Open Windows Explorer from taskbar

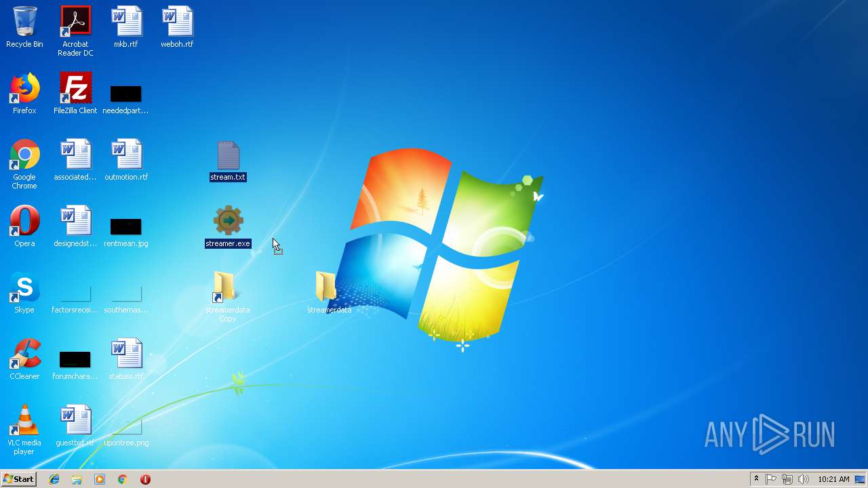click(x=77, y=479)
